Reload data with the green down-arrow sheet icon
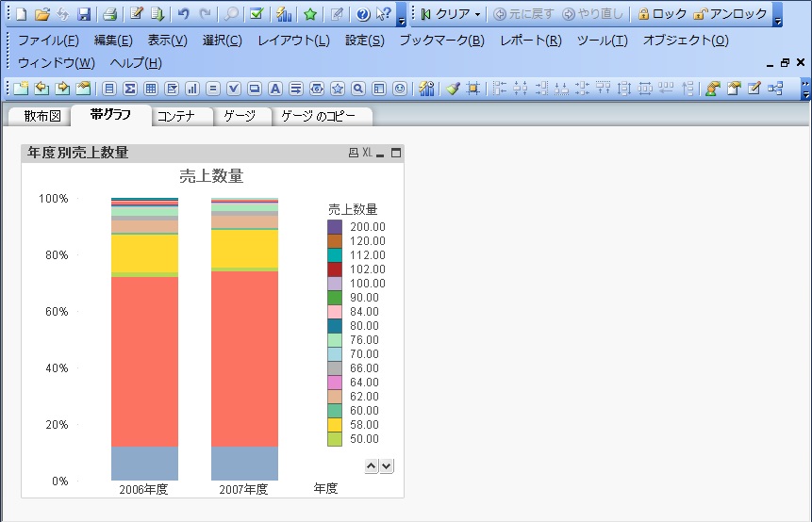The image size is (812, 522). [x=157, y=14]
